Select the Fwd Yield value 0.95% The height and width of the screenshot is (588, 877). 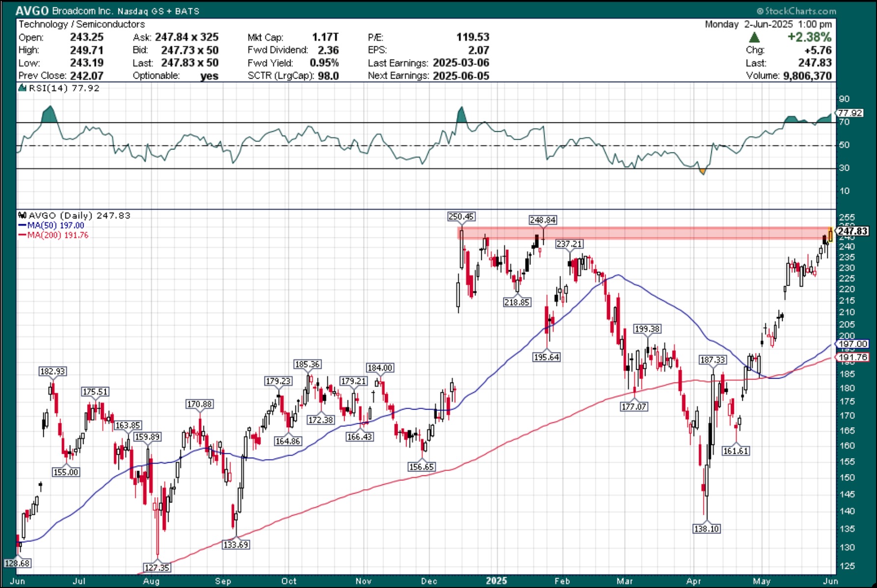click(324, 62)
